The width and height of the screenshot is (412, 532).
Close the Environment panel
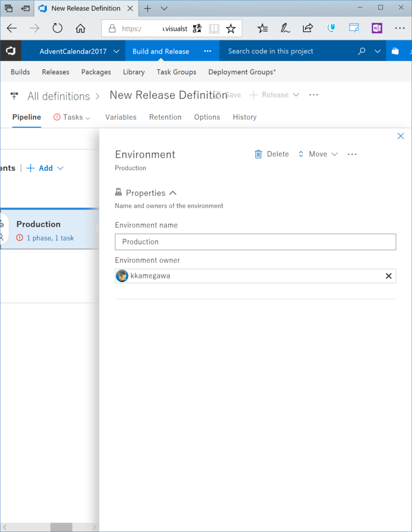[401, 136]
